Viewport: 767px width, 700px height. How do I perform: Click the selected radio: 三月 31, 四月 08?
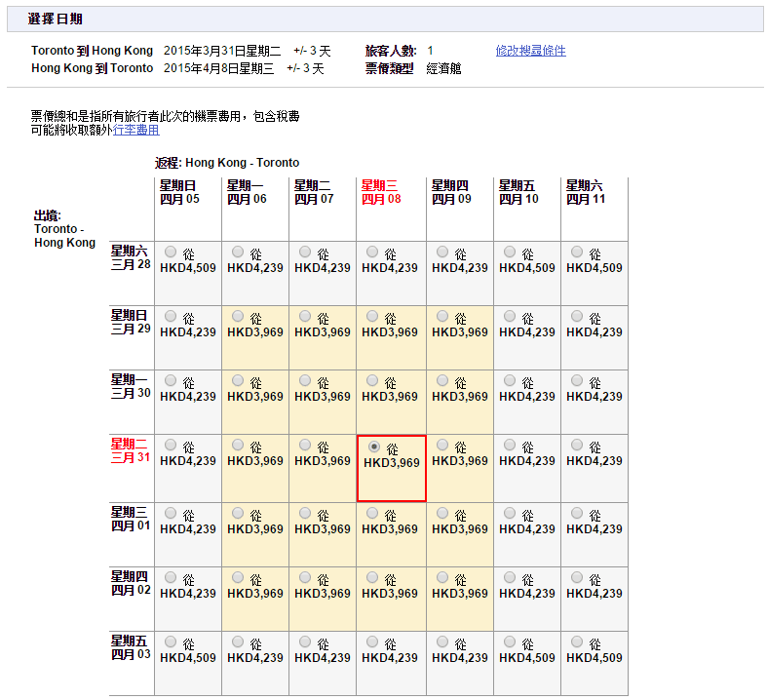click(x=375, y=447)
